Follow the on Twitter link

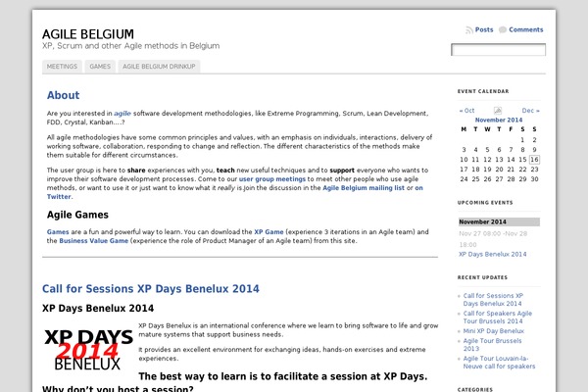point(418,187)
